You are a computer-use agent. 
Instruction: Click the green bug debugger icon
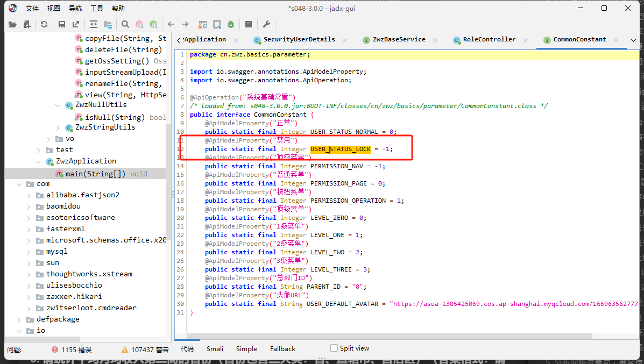click(x=231, y=24)
